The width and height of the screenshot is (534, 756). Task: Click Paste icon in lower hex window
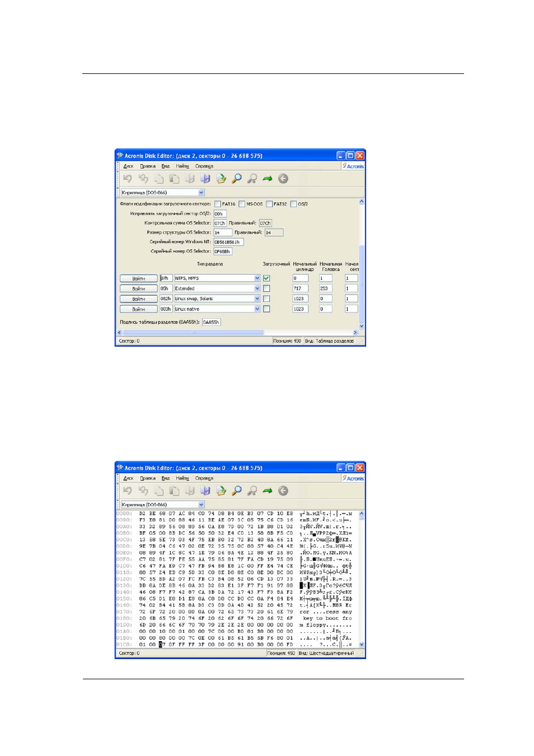pyautogui.click(x=175, y=491)
